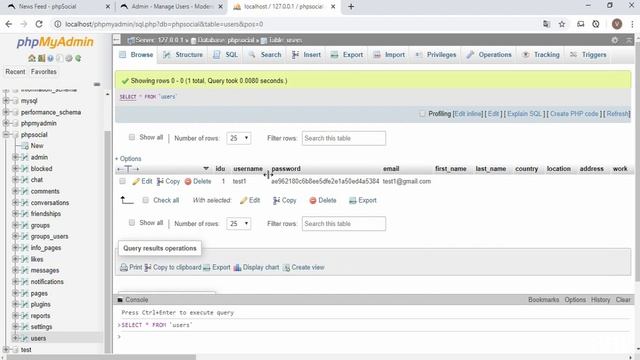The width and height of the screenshot is (640, 360).
Task: Open lower Number of rows dropdown
Action: point(239,224)
